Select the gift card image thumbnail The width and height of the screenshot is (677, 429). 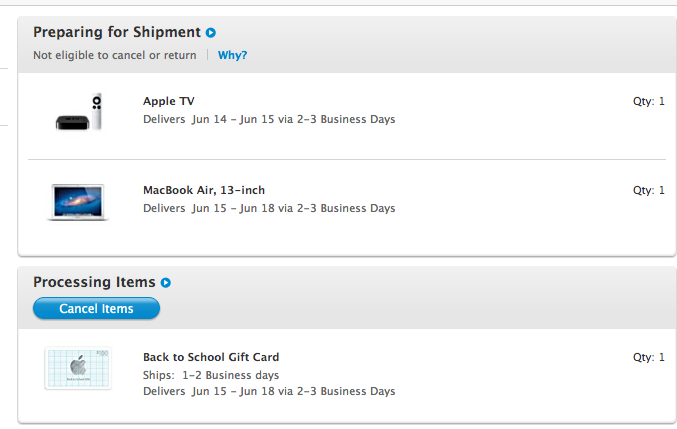tap(77, 369)
